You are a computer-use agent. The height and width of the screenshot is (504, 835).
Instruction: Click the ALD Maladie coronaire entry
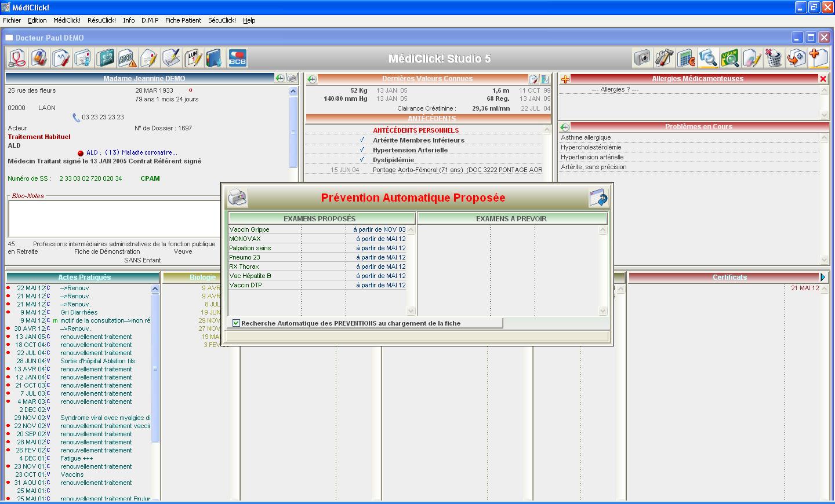pyautogui.click(x=132, y=153)
